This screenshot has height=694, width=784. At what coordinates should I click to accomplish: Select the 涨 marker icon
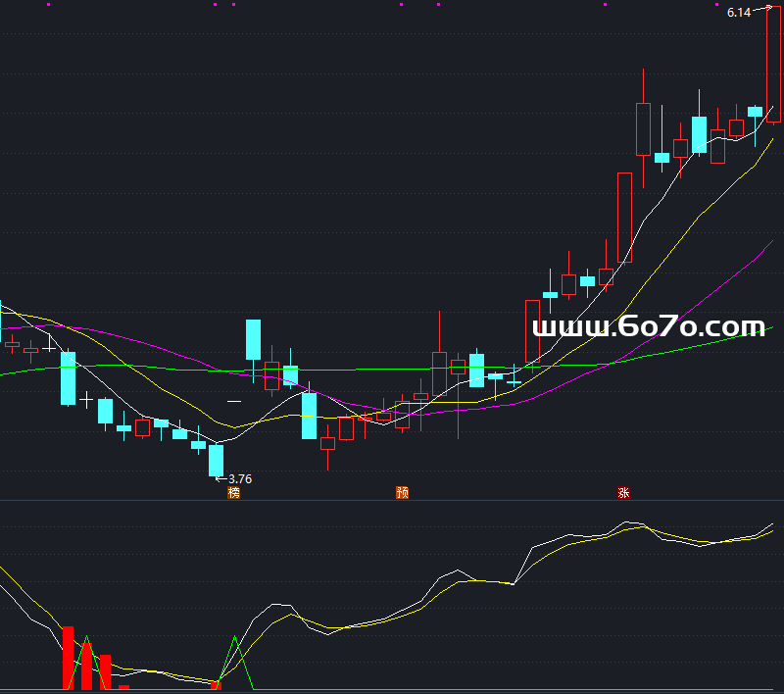click(623, 492)
